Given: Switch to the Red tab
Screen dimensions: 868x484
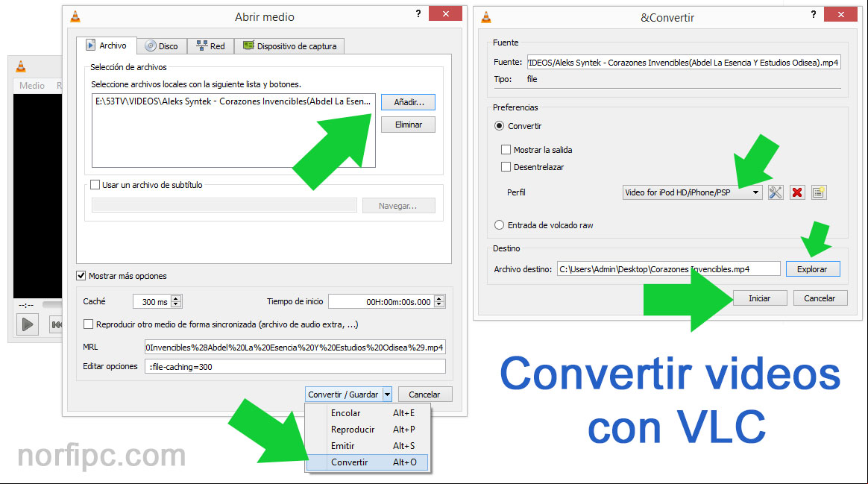Looking at the screenshot, I should pos(210,46).
